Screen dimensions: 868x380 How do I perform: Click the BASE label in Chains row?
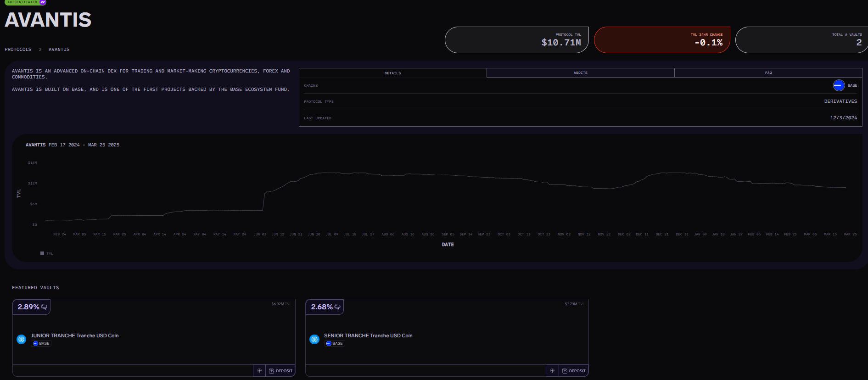(852, 85)
